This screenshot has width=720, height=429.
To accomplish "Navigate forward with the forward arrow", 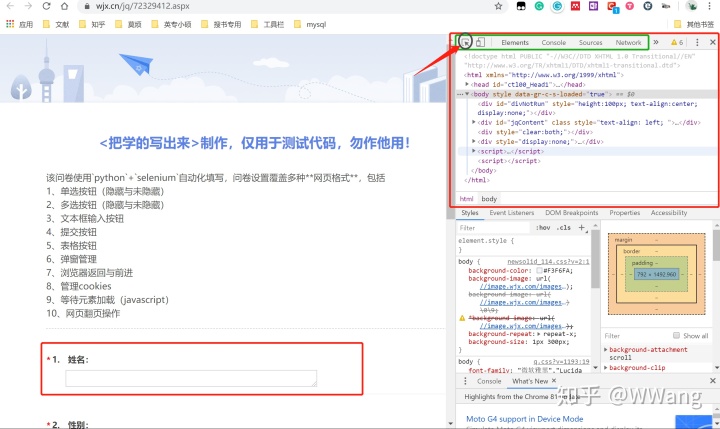I will tap(28, 6).
